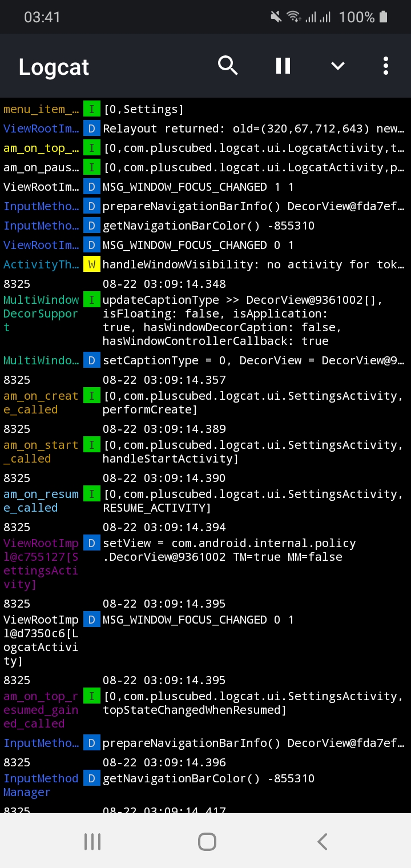Tap the InputMethodManager tag label

tap(40, 785)
